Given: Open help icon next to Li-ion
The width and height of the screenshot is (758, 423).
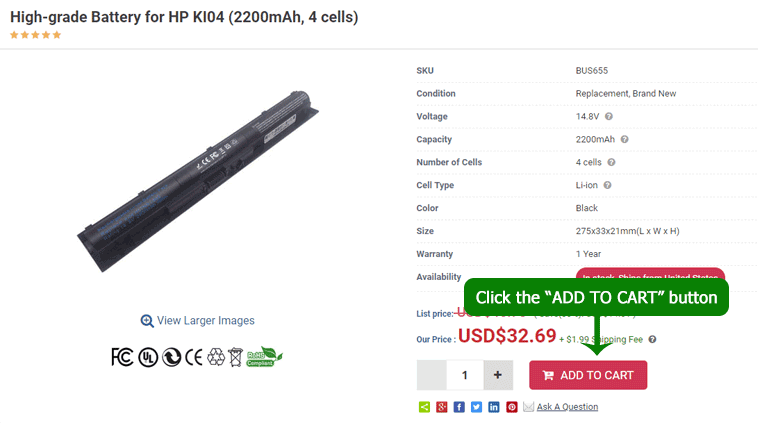Looking at the screenshot, I should (608, 185).
